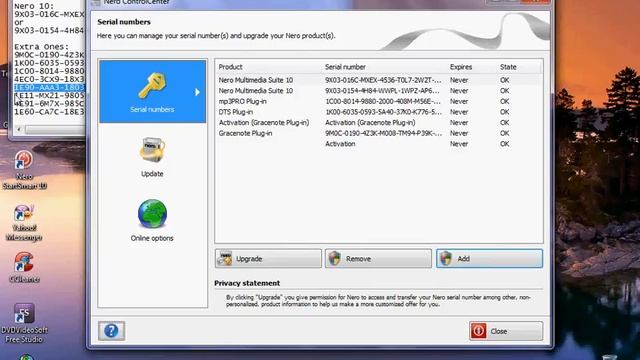This screenshot has width=640, height=360.
Task: Select serial 9X03-0154 Nero Multimedia Suite row
Action: coord(379,91)
